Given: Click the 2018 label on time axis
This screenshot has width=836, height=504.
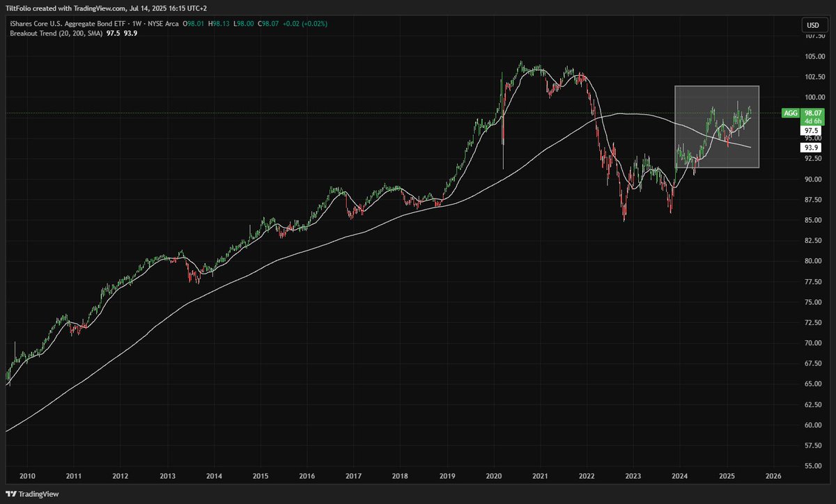Looking at the screenshot, I should (x=401, y=477).
